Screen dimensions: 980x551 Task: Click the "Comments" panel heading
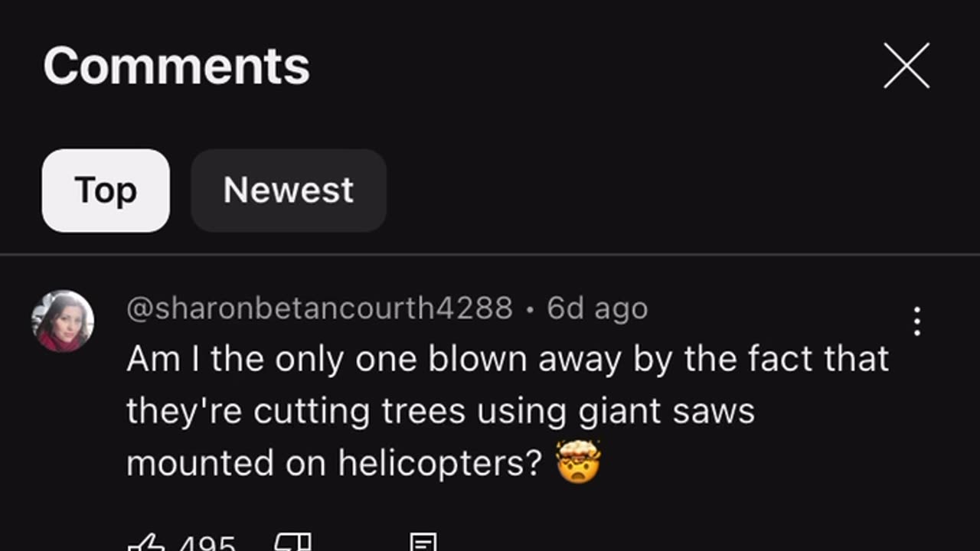pyautogui.click(x=177, y=66)
